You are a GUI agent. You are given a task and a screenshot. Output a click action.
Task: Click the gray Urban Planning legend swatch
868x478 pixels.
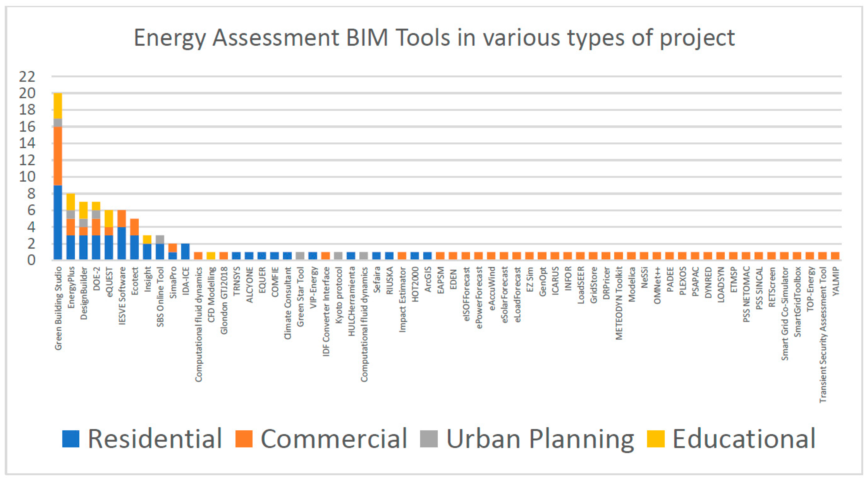tap(429, 439)
